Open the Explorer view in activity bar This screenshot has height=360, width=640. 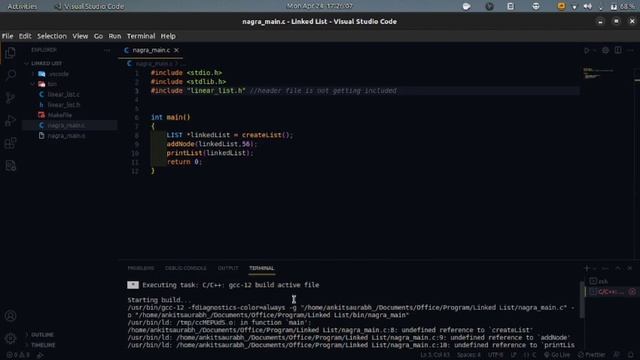click(11, 53)
